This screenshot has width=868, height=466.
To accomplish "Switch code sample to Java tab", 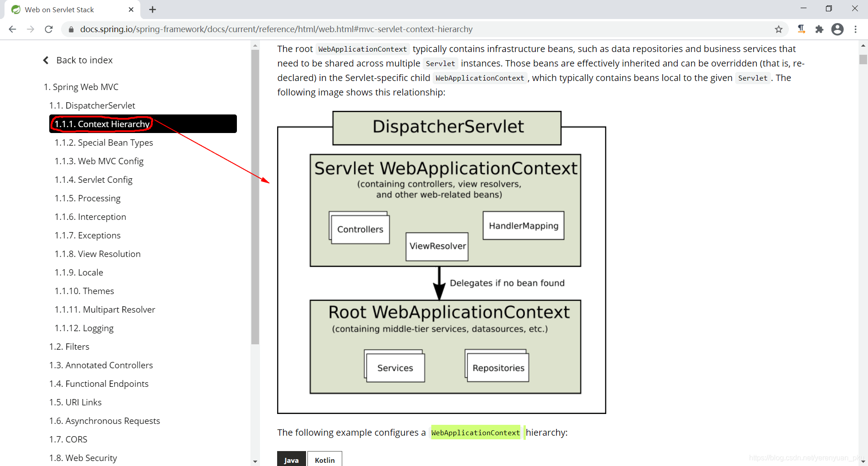I will [x=291, y=460].
